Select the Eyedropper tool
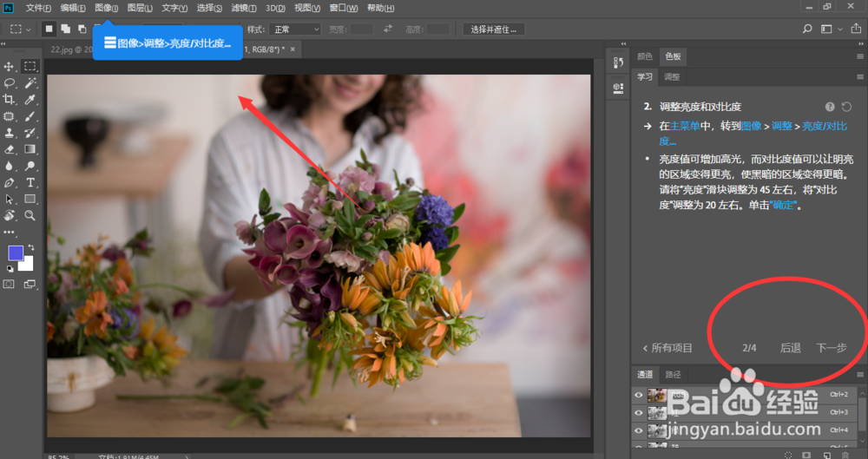The width and height of the screenshot is (868, 459). pos(30,100)
